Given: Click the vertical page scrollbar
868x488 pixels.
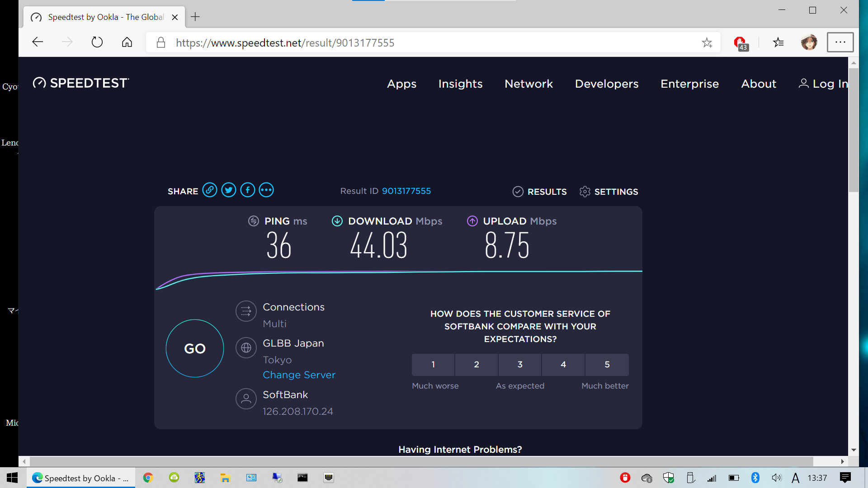Looking at the screenshot, I should tap(854, 131).
